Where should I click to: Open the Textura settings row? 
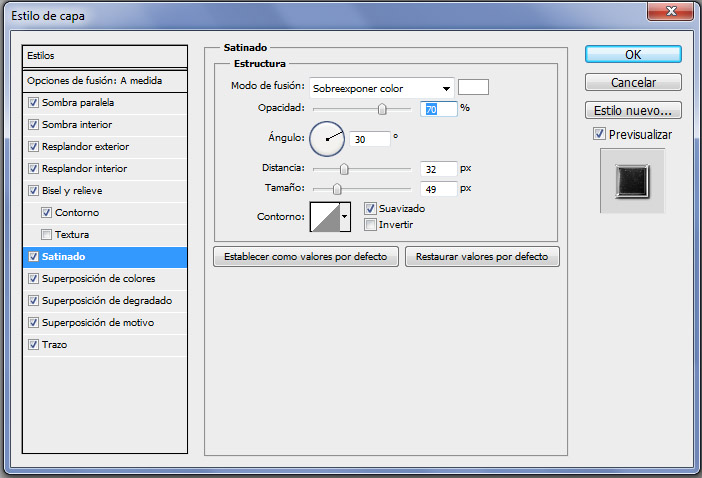pos(105,235)
